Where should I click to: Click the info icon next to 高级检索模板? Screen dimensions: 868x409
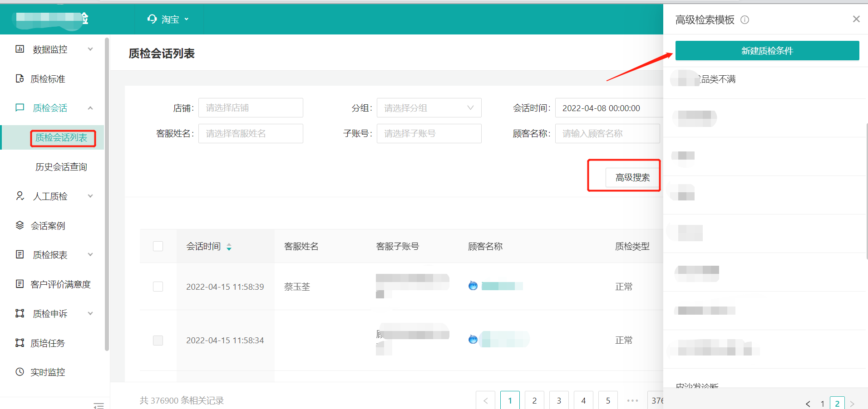(745, 19)
